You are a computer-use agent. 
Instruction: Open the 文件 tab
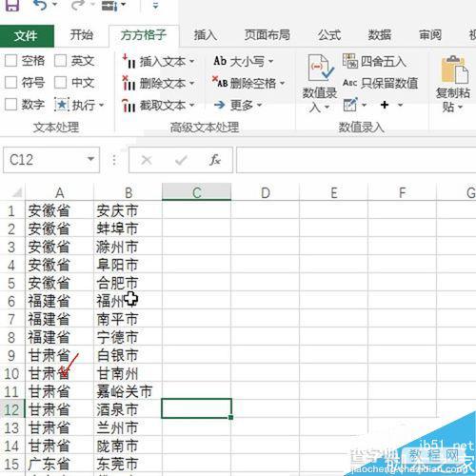(x=27, y=35)
